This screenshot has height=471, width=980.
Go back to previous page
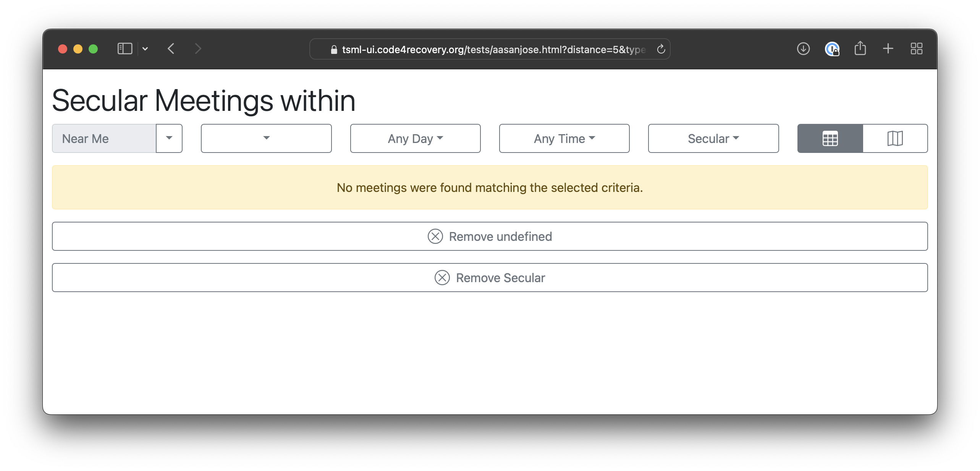coord(171,49)
